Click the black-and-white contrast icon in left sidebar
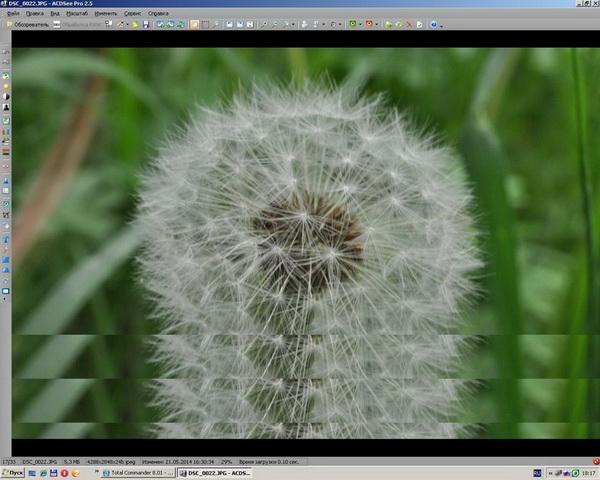 click(6, 96)
